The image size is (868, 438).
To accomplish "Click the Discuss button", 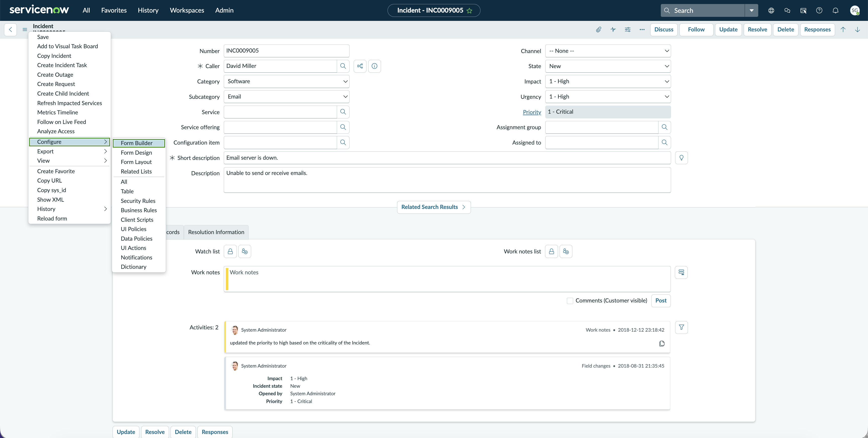I will tap(664, 29).
